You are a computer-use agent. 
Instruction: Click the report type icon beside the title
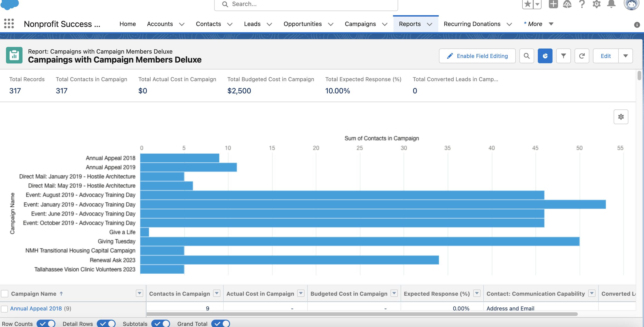tap(14, 55)
